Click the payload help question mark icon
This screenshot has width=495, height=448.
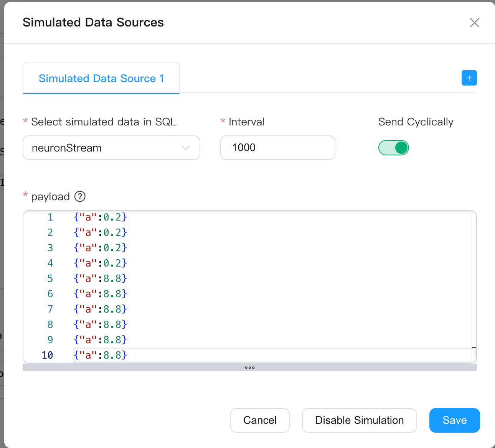(x=80, y=197)
